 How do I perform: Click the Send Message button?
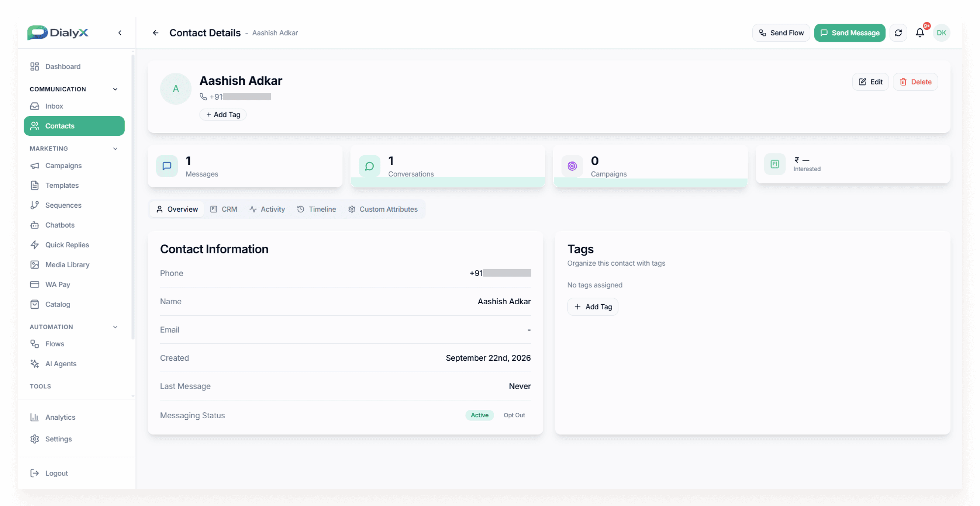pos(849,33)
